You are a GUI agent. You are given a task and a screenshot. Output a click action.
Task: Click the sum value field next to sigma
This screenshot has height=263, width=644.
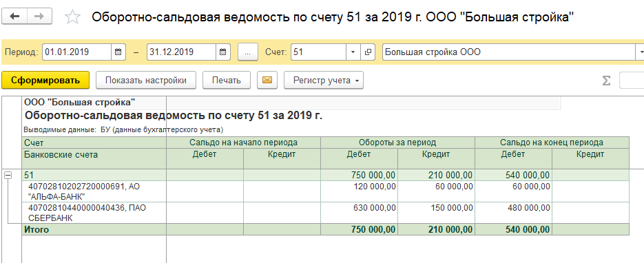[632, 81]
